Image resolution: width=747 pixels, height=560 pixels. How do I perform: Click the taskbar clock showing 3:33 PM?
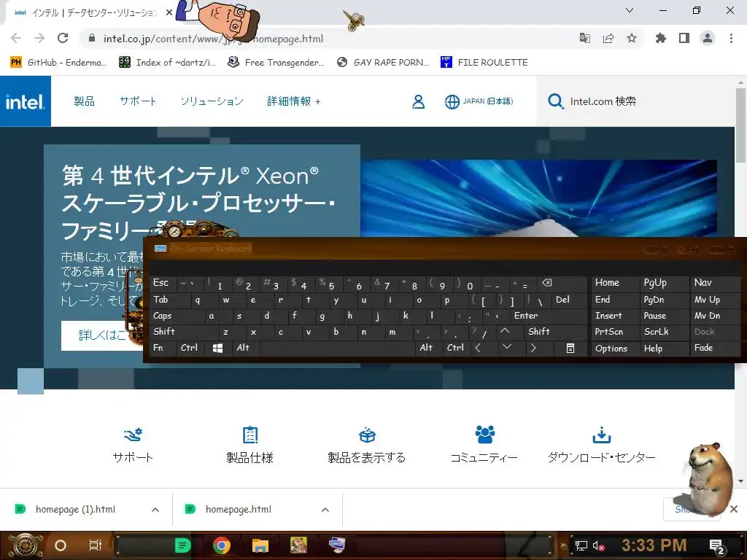click(x=654, y=545)
